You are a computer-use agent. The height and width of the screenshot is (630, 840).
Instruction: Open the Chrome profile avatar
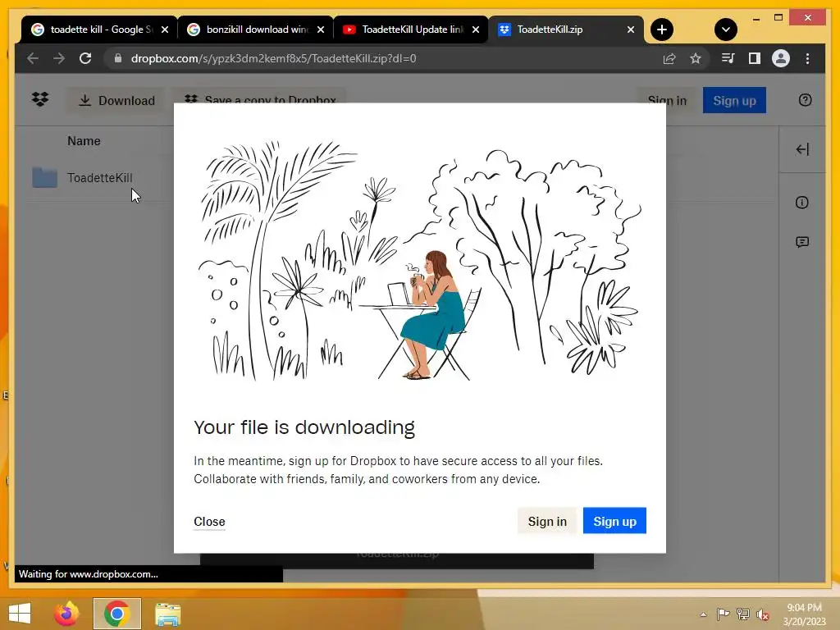(x=781, y=58)
